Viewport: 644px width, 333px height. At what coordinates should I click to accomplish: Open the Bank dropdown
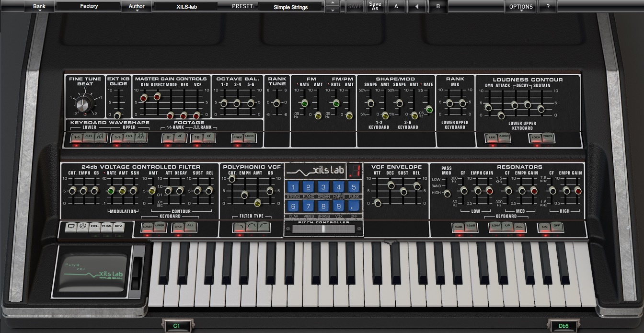click(x=40, y=7)
